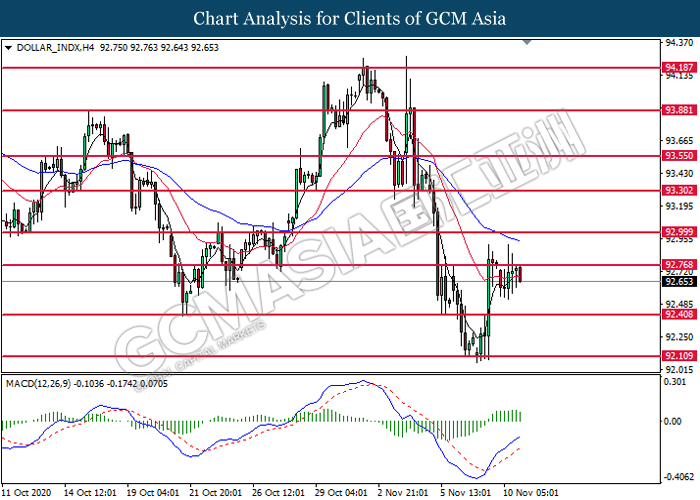The height and width of the screenshot is (500, 700).
Task: Click the 94.370 price axis value
Action: tap(679, 43)
